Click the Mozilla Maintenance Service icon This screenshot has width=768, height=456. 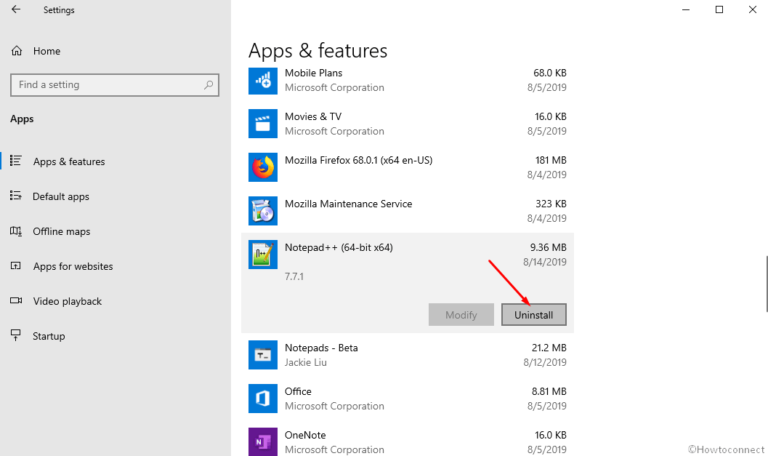(263, 211)
